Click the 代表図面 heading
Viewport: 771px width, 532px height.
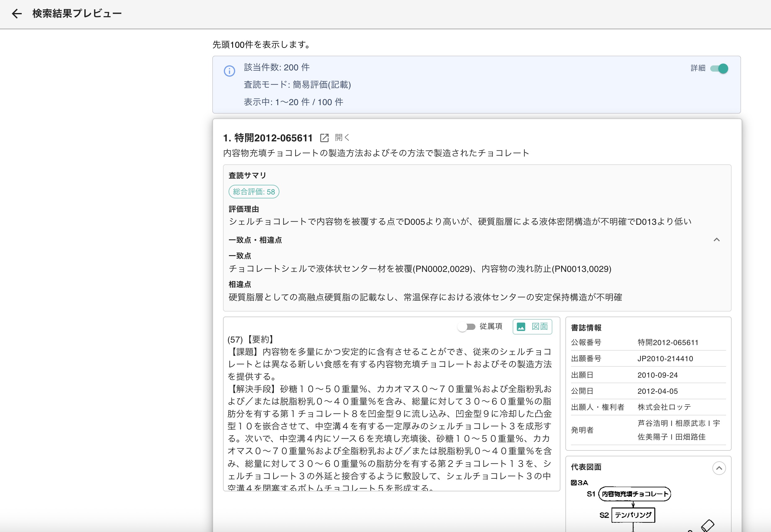(586, 467)
